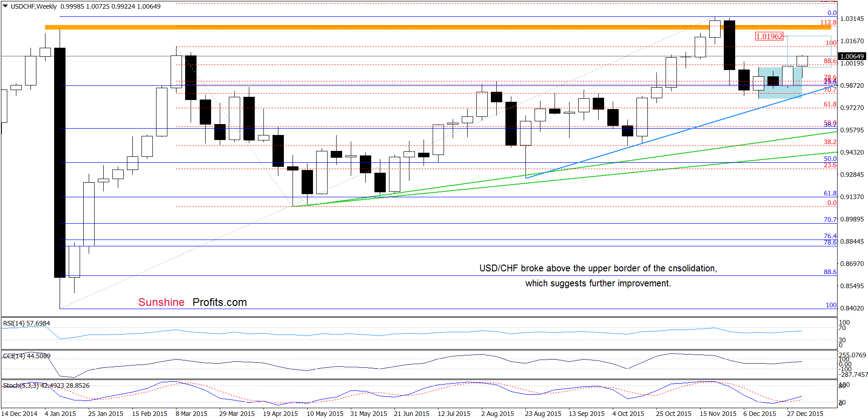Click the 31 May 2015 date label
Screen dimensions: 868x420
pos(368,414)
